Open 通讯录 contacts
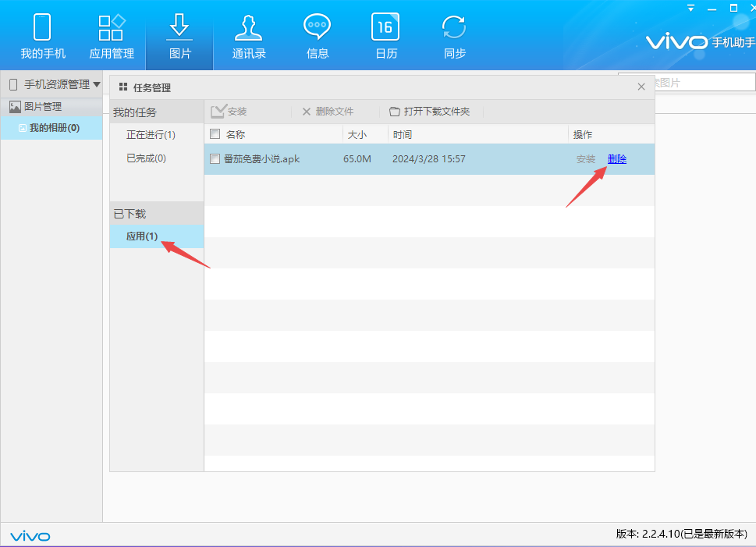756x547 pixels. point(249,36)
